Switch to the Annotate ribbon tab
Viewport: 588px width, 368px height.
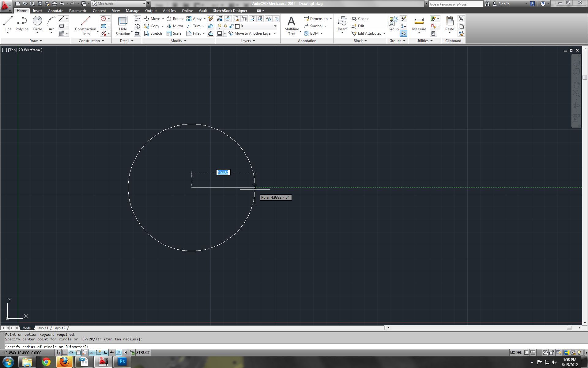pos(55,10)
